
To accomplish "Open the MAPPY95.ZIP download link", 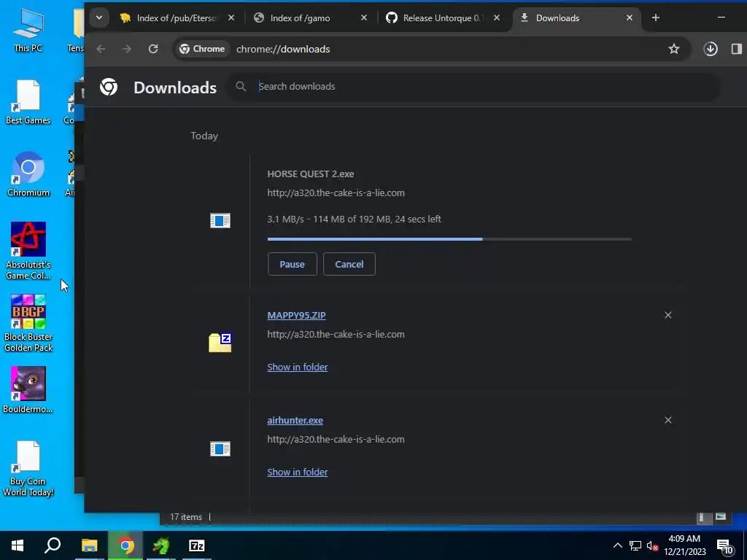I will 296,315.
